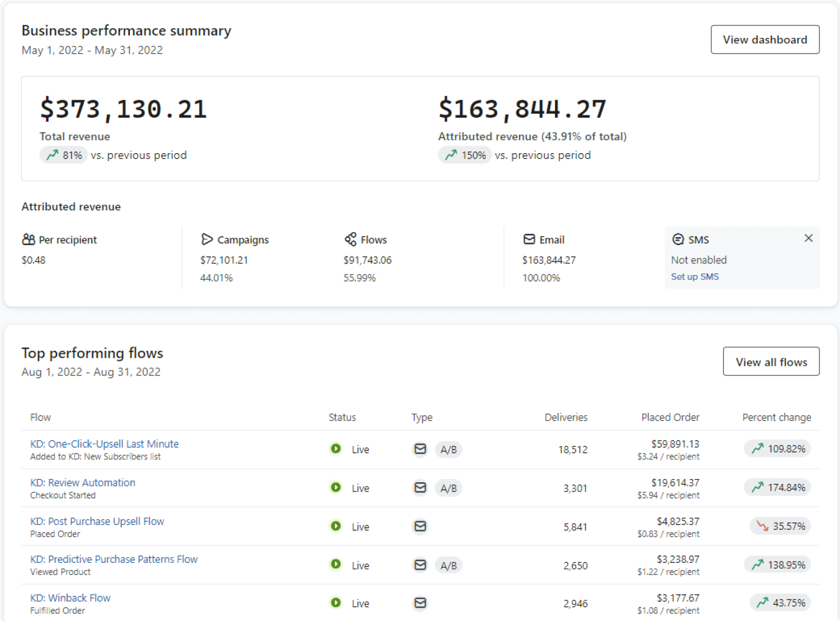
Task: Click the Campaigns $72,101.21 value
Action: pos(224,260)
